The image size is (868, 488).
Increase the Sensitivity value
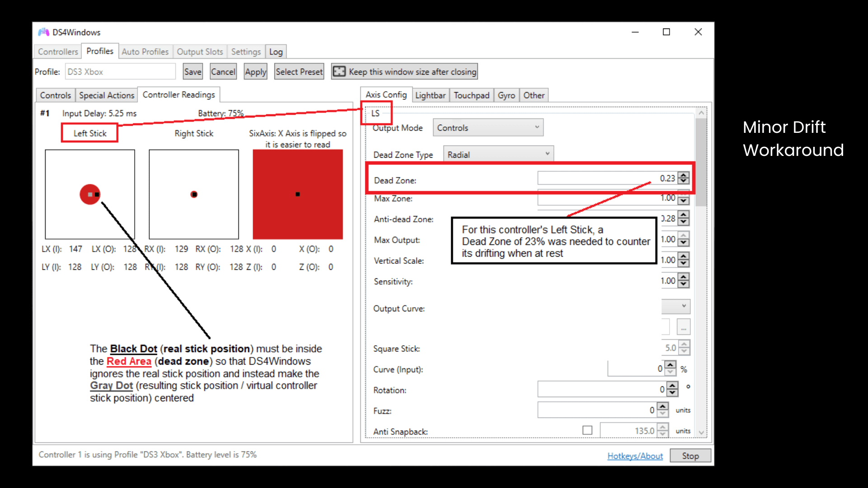click(x=684, y=277)
